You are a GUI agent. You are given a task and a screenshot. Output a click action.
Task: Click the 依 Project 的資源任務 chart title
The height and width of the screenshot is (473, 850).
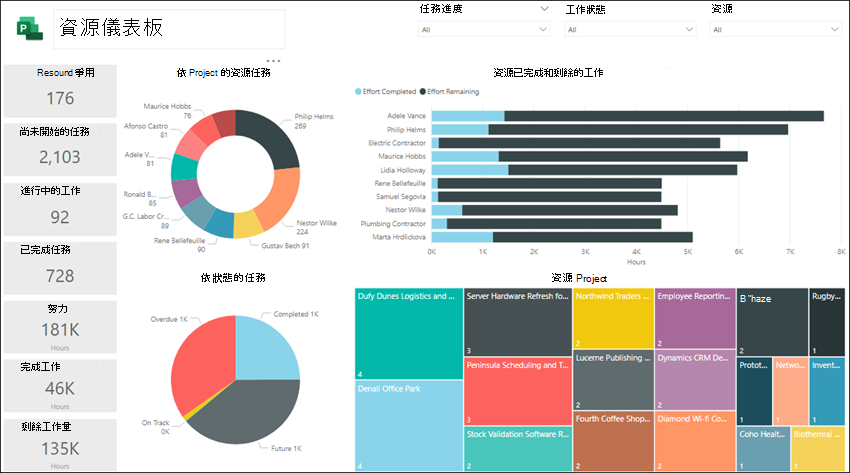tap(223, 73)
